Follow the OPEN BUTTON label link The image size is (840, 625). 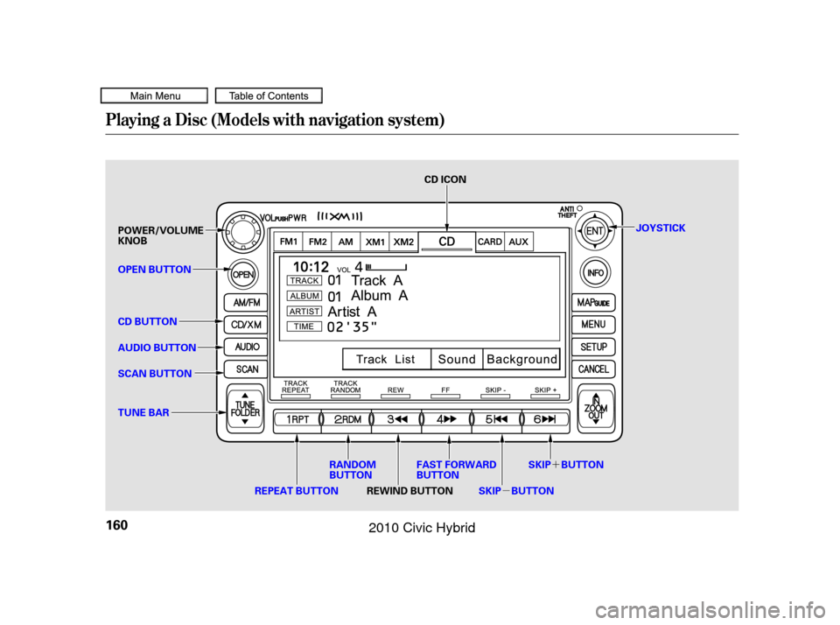click(x=154, y=270)
